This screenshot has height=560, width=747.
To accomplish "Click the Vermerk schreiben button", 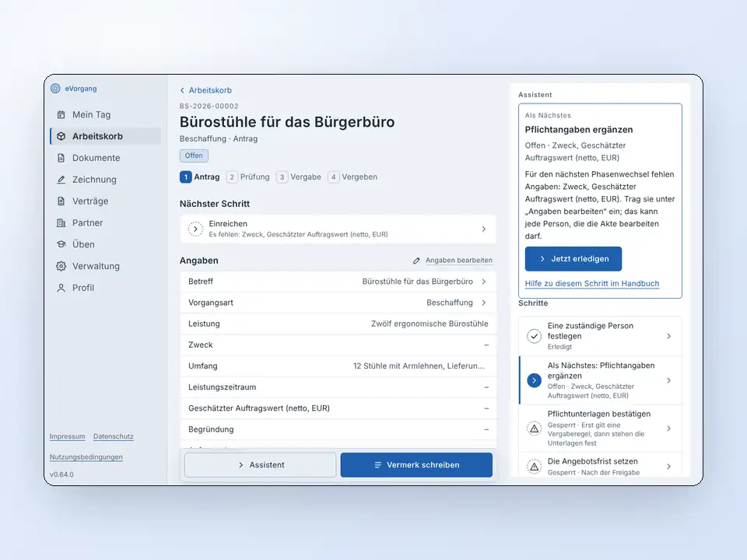I will pyautogui.click(x=416, y=465).
